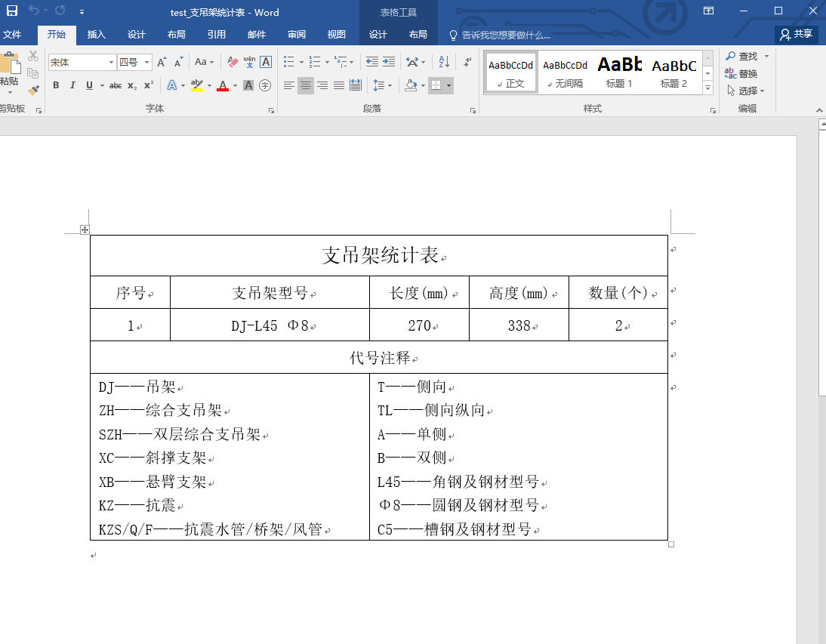Open the font size dropdown showing 四号
Image resolution: width=826 pixels, height=644 pixels.
[x=147, y=63]
